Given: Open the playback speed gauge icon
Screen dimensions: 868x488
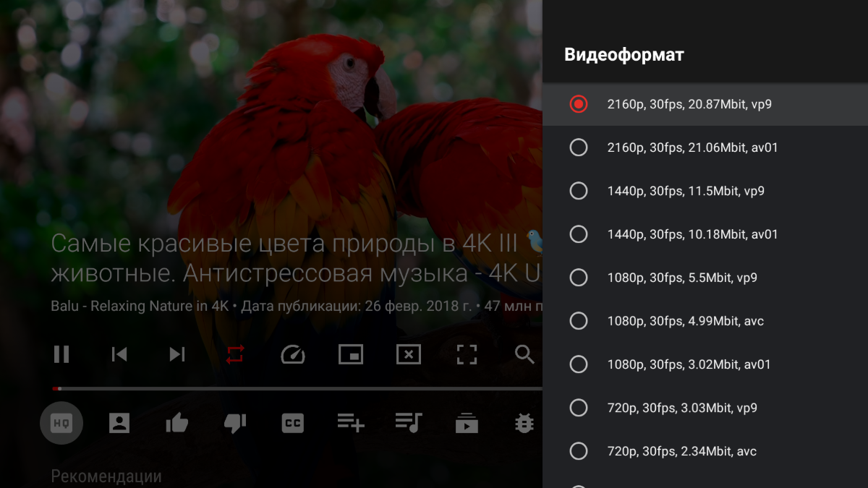Looking at the screenshot, I should pos(293,354).
